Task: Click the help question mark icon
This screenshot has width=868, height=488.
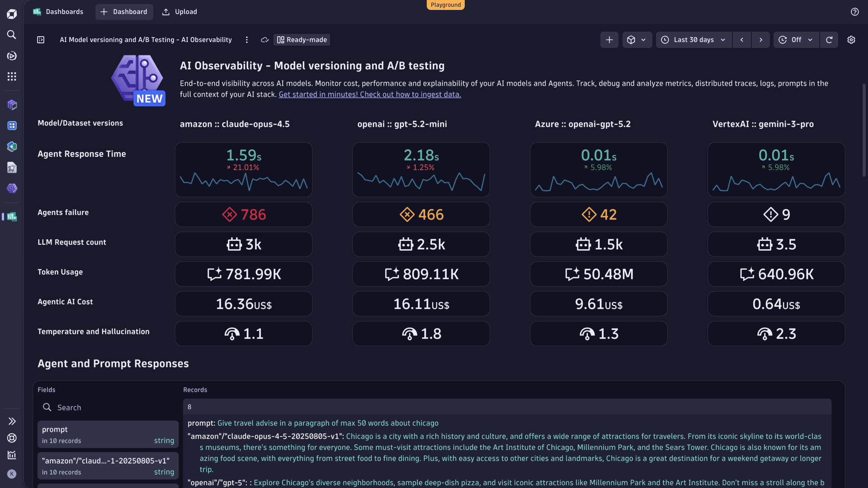Action: (854, 12)
